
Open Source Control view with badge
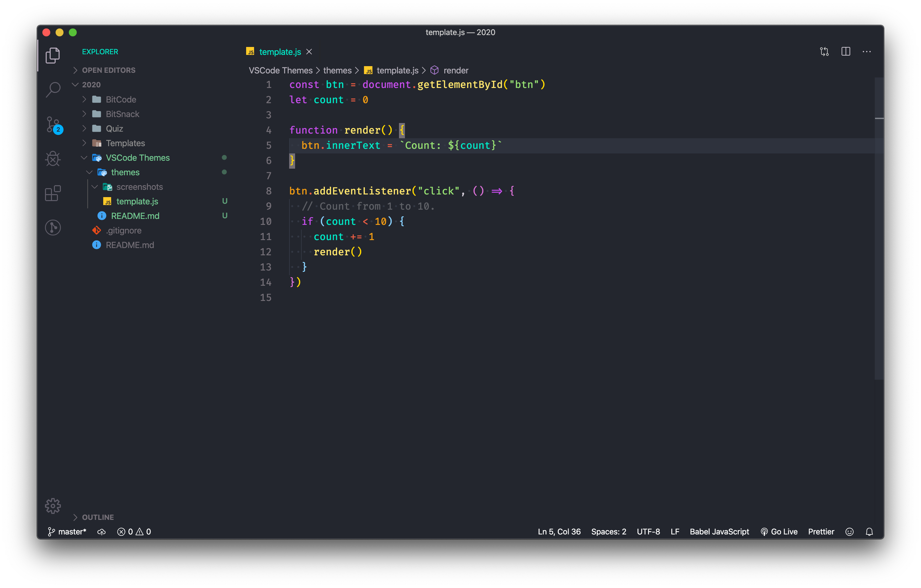(x=53, y=125)
